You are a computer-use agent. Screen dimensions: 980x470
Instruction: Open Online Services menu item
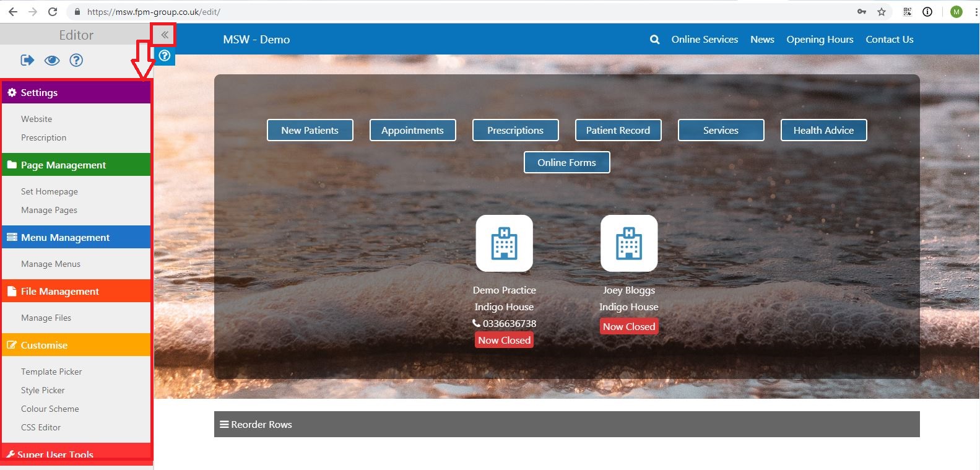tap(705, 40)
